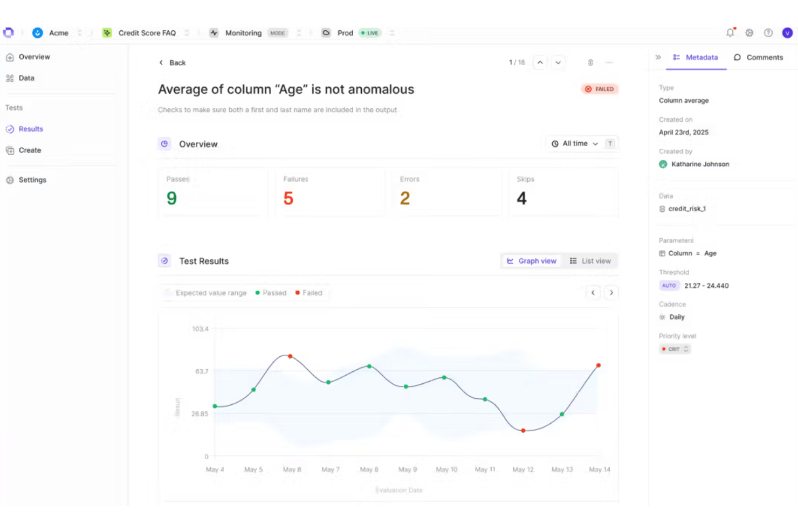
Task: Open Results in the sidebar
Action: coord(25,129)
